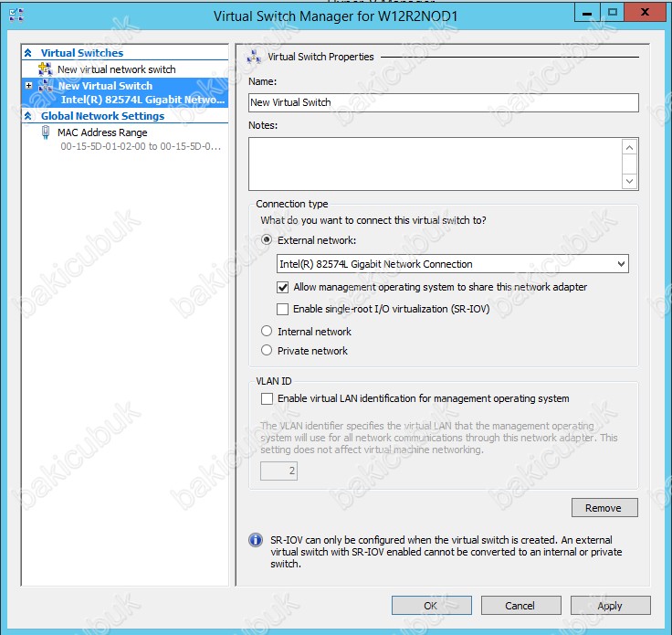The width and height of the screenshot is (672, 635).
Task: Click the blue SR-IOV information icon
Action: (x=257, y=541)
